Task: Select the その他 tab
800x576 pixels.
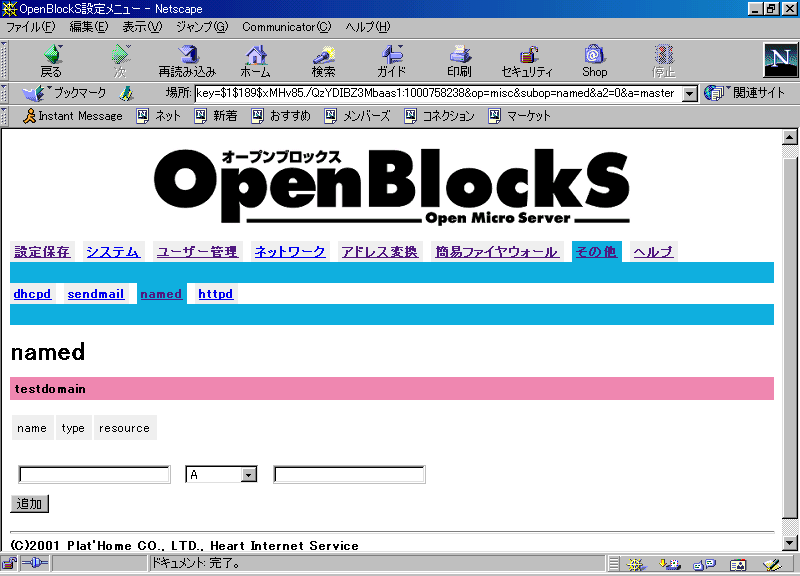Action: point(596,252)
